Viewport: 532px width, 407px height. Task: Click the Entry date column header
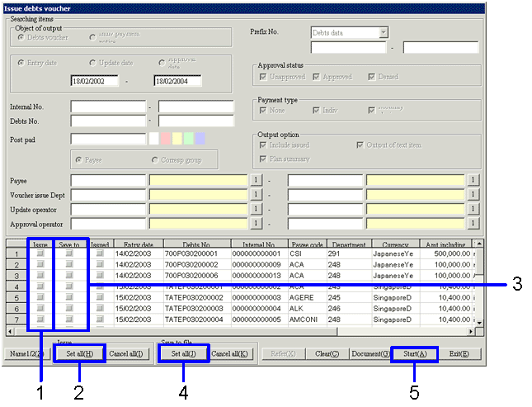138,244
